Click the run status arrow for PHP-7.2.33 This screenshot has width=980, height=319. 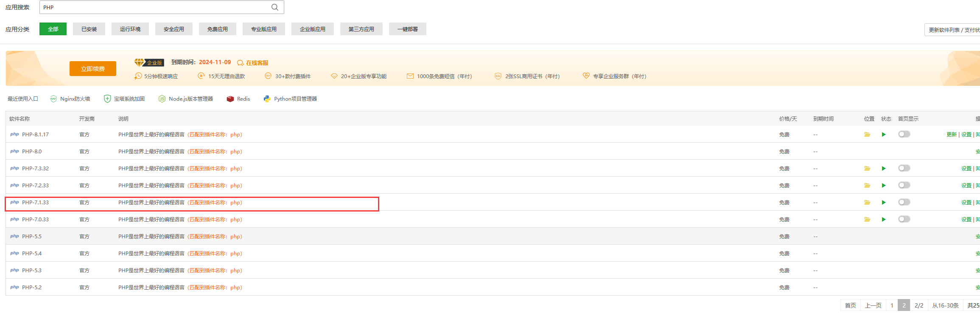884,186
